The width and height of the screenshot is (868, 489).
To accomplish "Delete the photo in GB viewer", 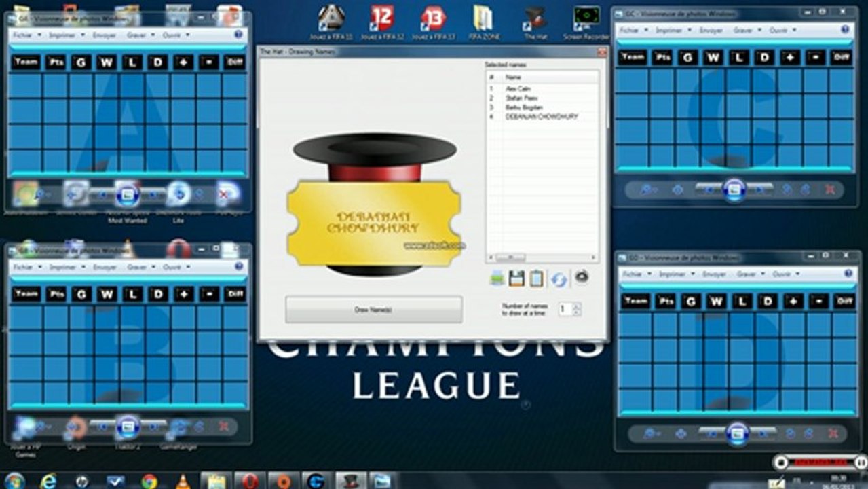I will tap(223, 427).
